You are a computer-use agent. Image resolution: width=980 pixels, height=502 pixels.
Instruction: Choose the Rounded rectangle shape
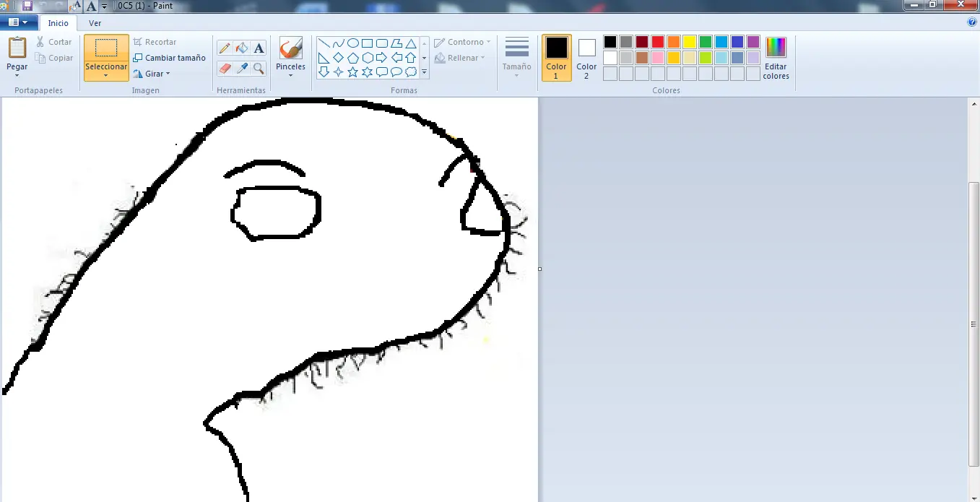[381, 43]
